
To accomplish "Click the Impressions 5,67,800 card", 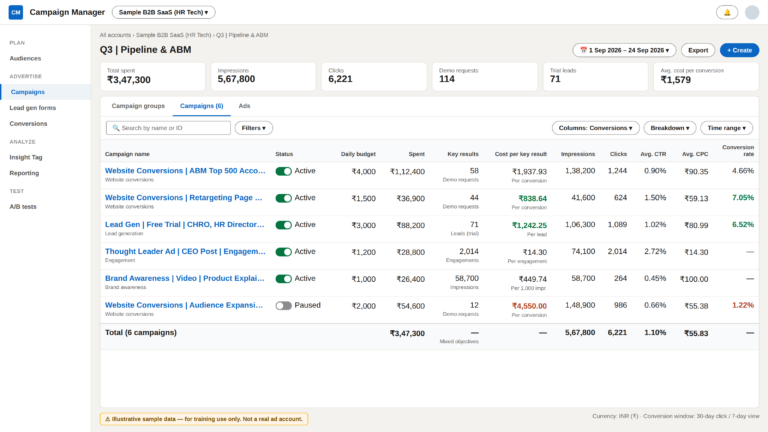I will click(x=264, y=76).
